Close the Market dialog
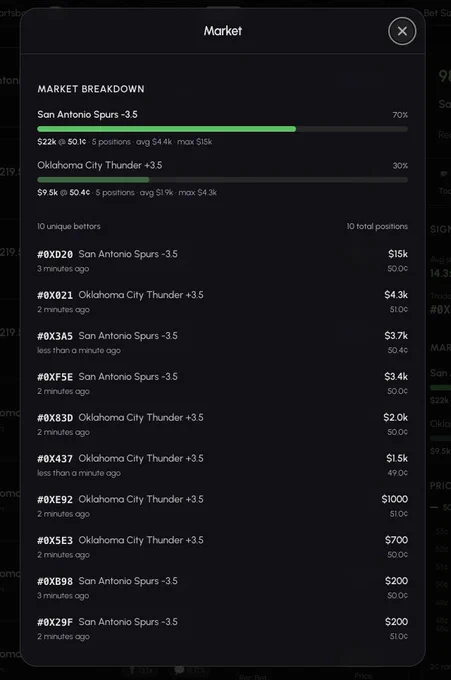451x680 pixels. pos(402,31)
